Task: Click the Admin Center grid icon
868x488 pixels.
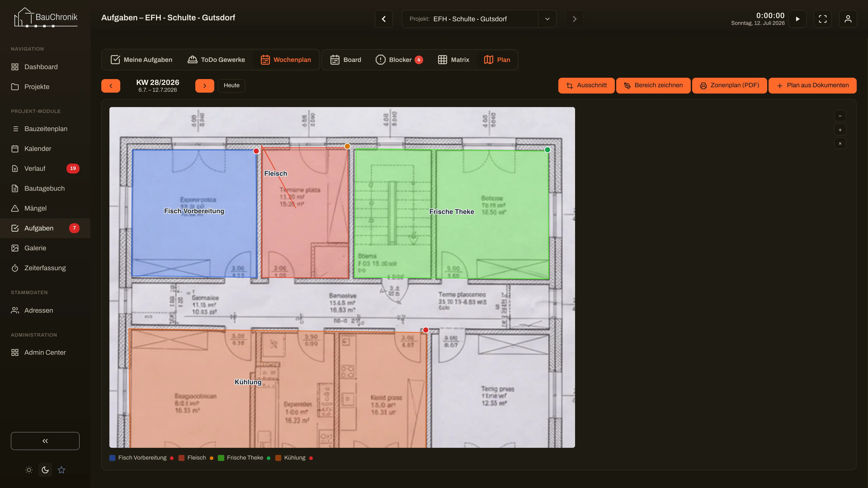Action: [x=15, y=352]
